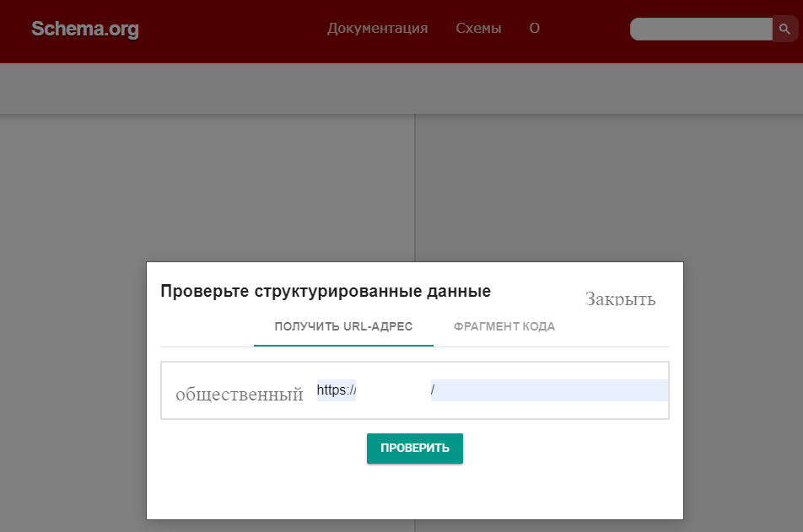Image resolution: width=803 pixels, height=532 pixels.
Task: Click the gray toolbar strip below the header
Action: coord(401,89)
